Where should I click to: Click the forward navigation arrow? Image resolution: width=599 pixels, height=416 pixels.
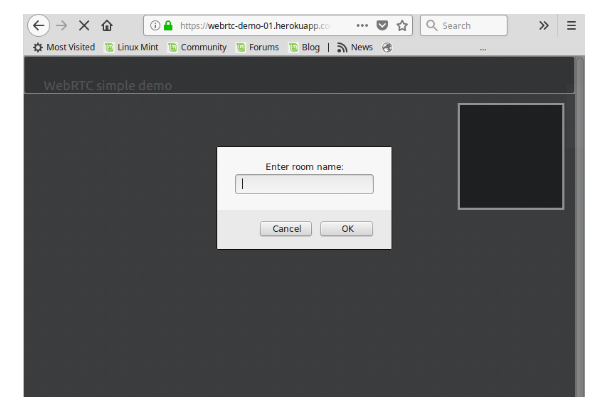(x=62, y=26)
